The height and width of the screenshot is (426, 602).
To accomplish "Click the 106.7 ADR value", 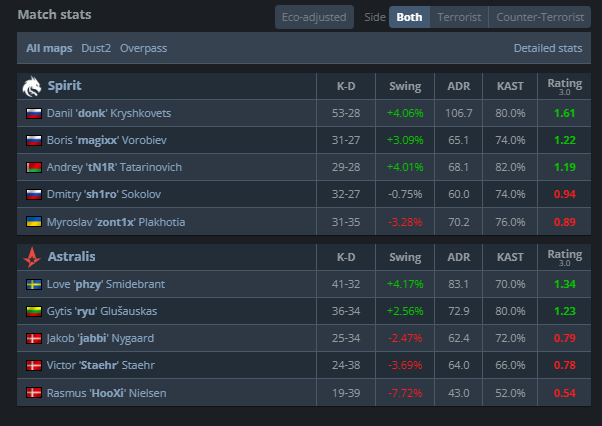I will [x=458, y=113].
